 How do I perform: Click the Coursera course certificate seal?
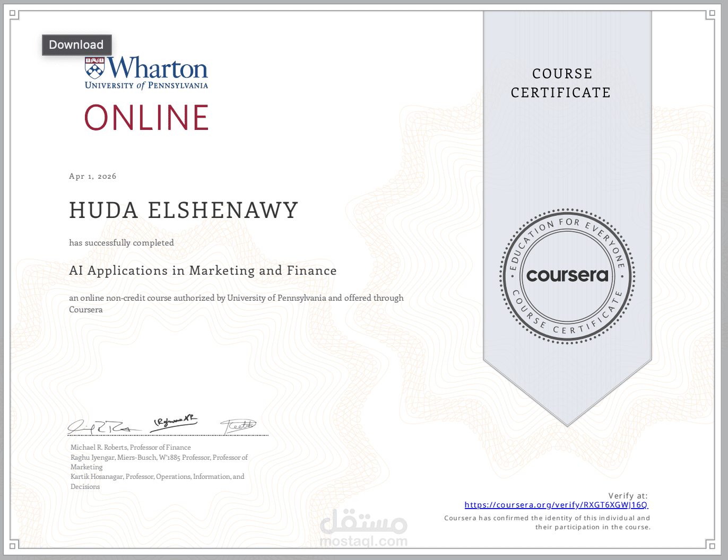point(567,276)
